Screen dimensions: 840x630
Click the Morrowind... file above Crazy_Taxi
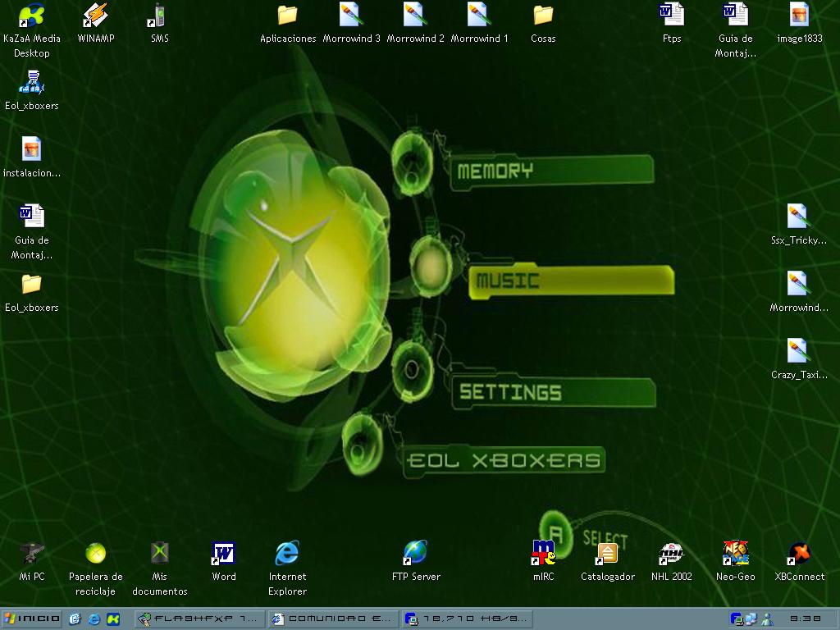pyautogui.click(x=797, y=285)
